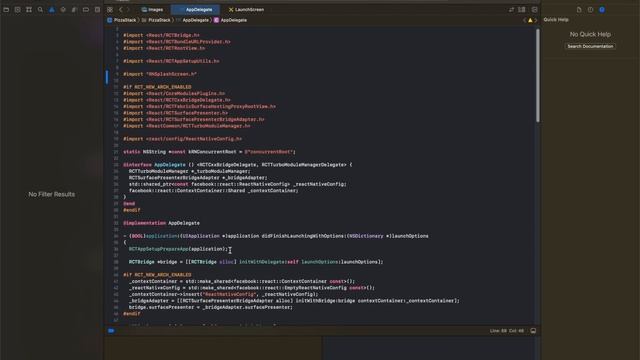Click the @interface AppDelegate line
This screenshot has height=360, width=640.
(238, 164)
